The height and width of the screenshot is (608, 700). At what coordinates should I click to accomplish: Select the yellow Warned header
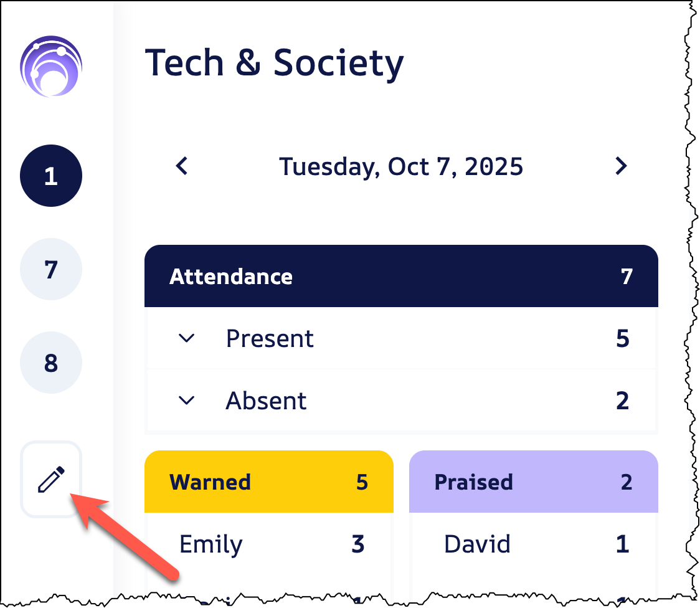click(x=268, y=482)
